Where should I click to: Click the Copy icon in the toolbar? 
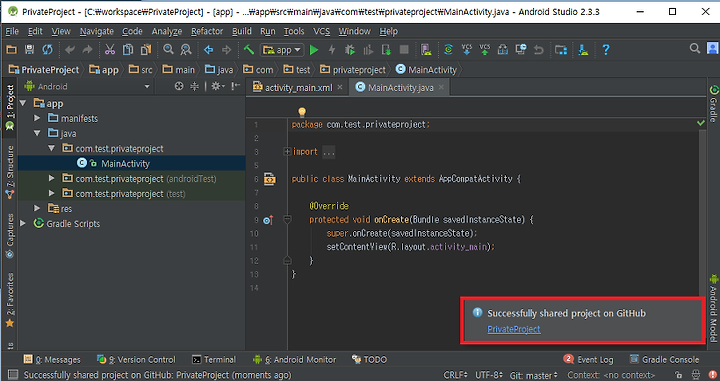coord(128,50)
